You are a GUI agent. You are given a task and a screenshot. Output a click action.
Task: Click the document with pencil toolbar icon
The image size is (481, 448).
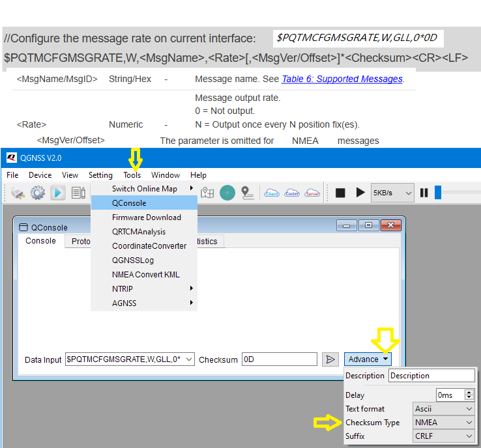pos(78,193)
